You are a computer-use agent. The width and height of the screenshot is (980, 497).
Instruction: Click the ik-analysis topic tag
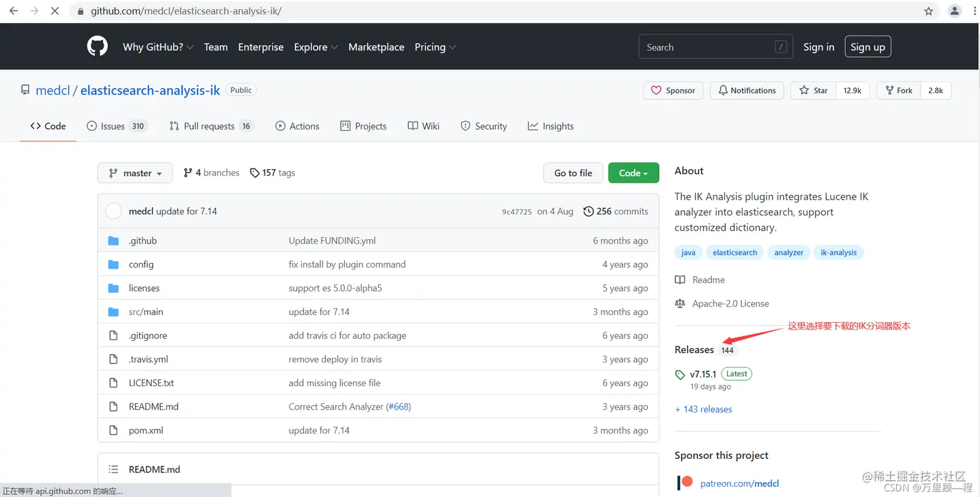click(x=839, y=253)
